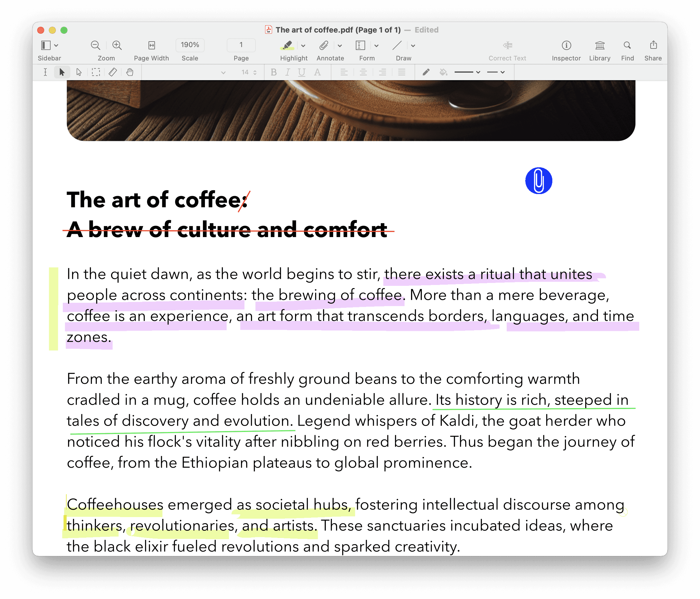This screenshot has height=599, width=700.
Task: Click the blue paperclip attachment annotation
Action: (x=538, y=181)
